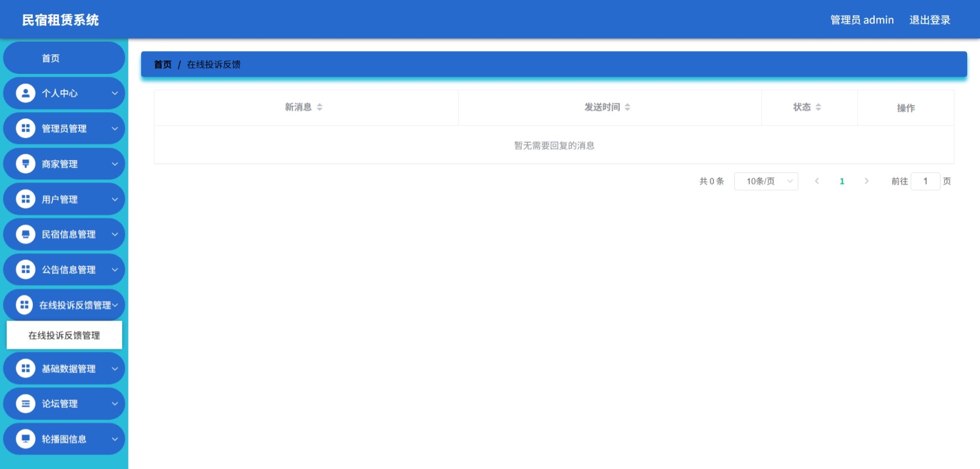
Task: Click the 基础数据管理 grid icon
Action: pos(26,368)
